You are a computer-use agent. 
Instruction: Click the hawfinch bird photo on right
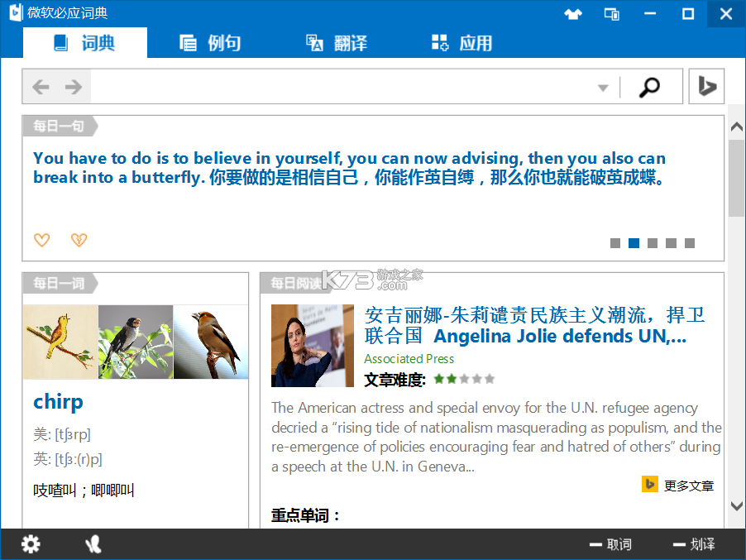211,342
